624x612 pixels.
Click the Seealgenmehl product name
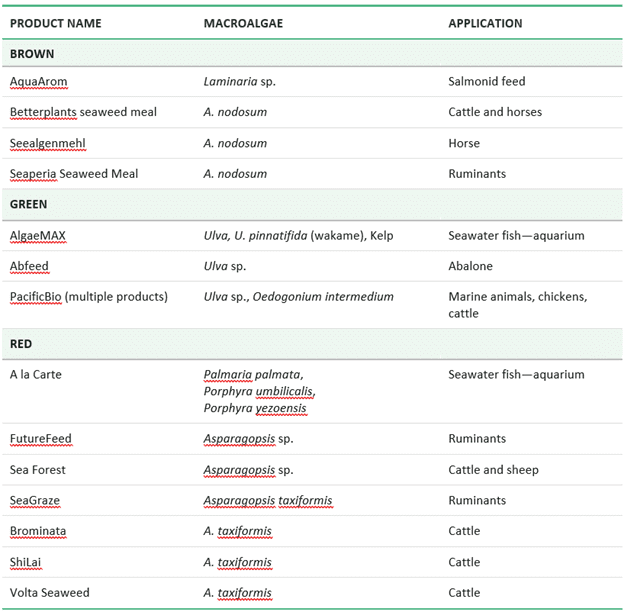point(48,143)
